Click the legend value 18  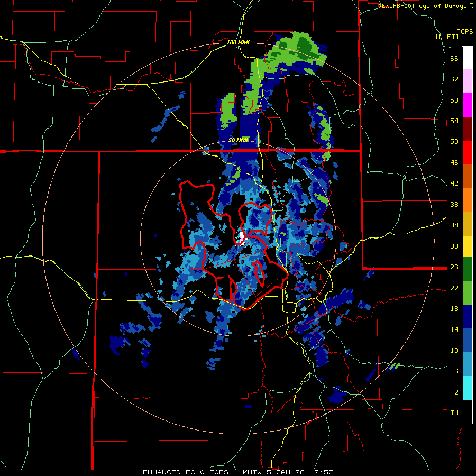tap(454, 309)
